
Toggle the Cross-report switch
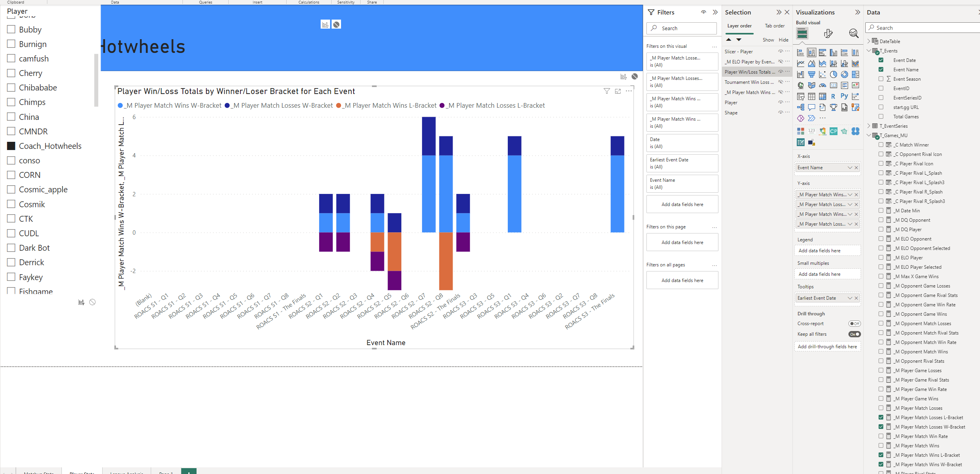pos(855,324)
